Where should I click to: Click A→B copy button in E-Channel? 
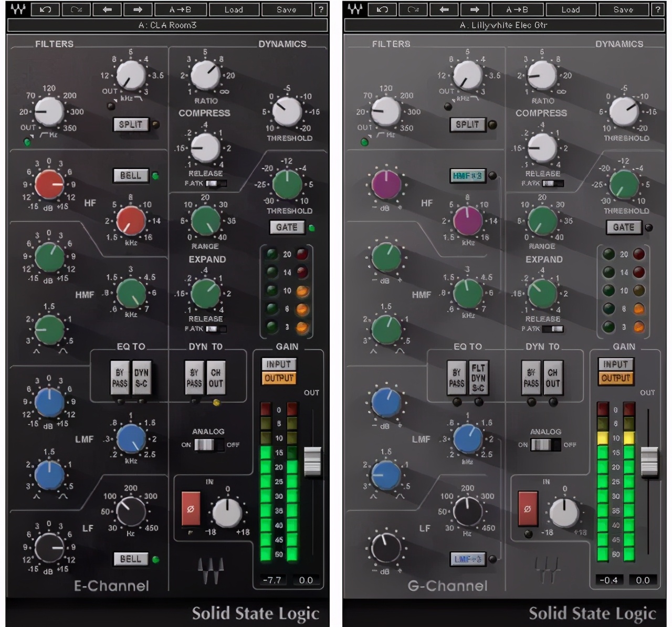180,9
